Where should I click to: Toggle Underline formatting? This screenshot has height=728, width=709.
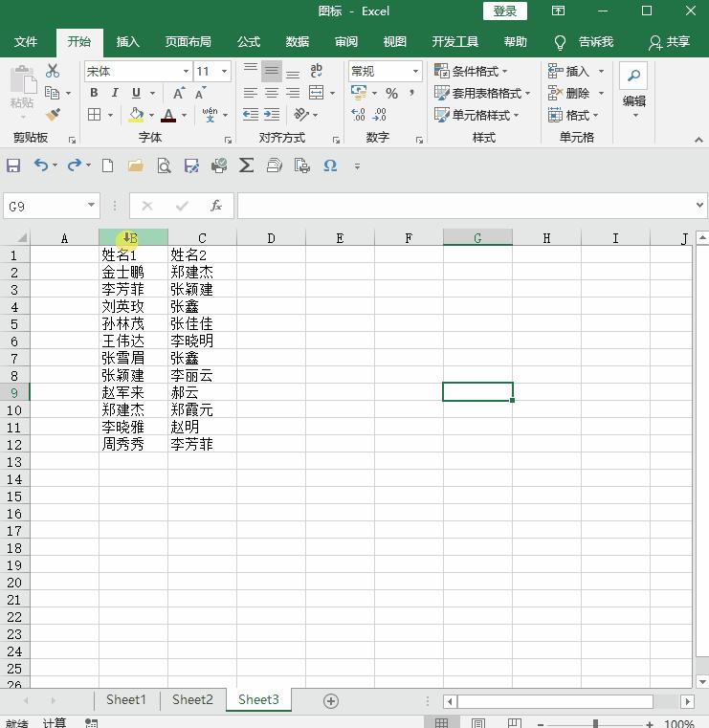[x=136, y=93]
